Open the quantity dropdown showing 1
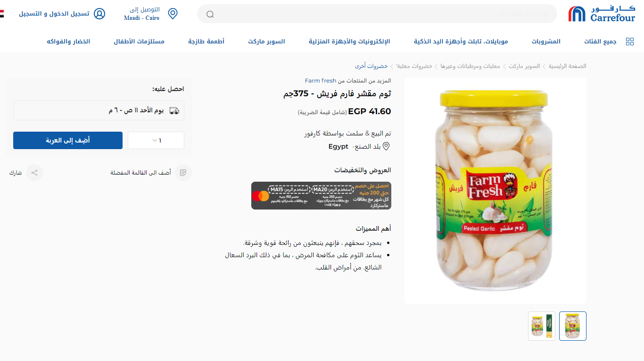 tap(156, 141)
